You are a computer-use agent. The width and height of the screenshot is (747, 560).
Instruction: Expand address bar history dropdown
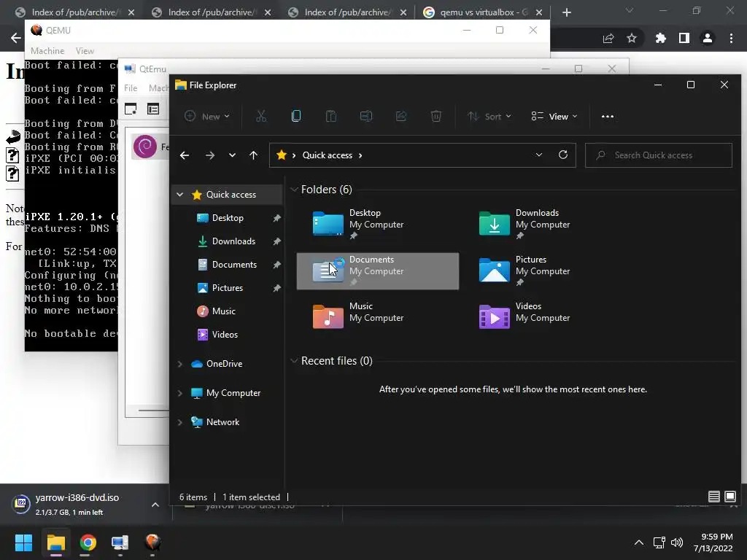tap(539, 155)
